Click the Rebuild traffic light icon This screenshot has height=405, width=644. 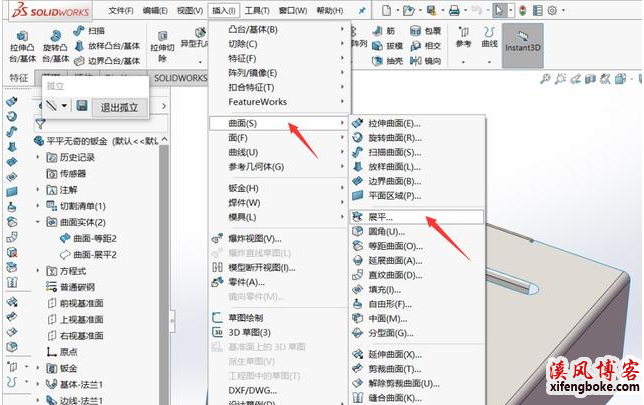coord(522,10)
